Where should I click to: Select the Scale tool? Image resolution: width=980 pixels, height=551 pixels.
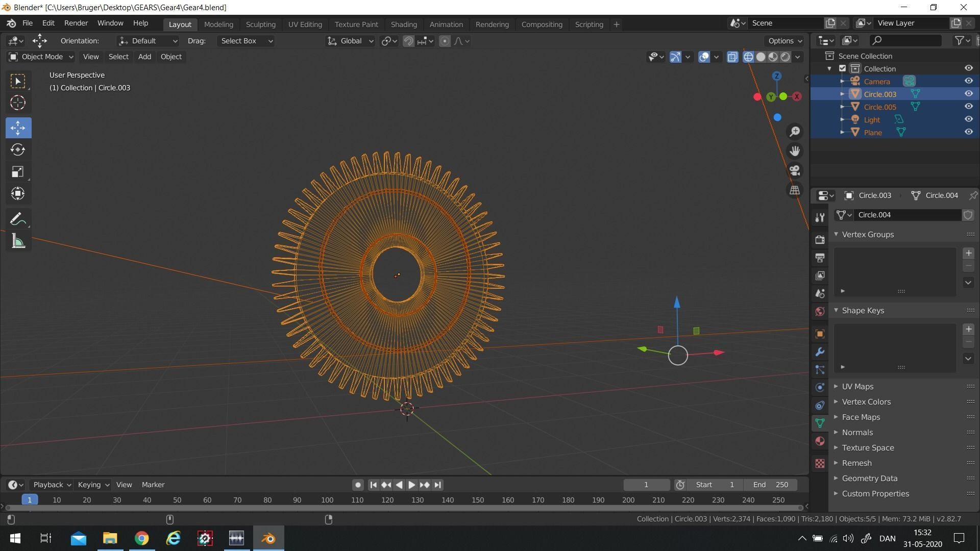point(18,171)
